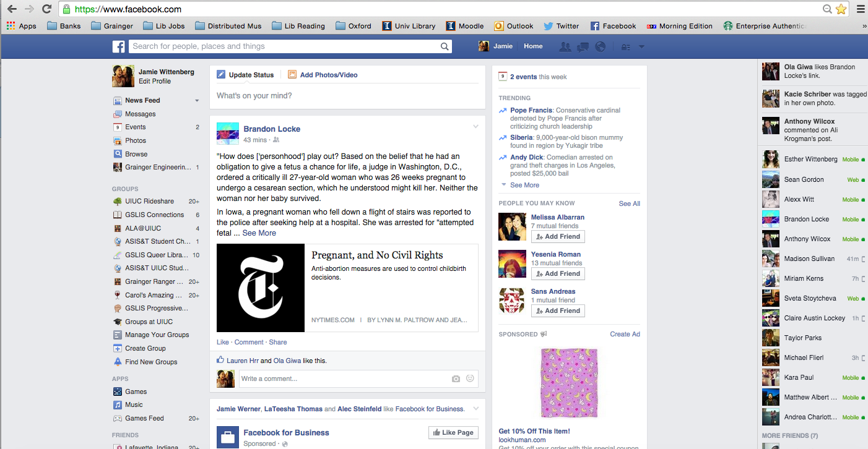Click the Music app icon in sidebar

pos(118,404)
